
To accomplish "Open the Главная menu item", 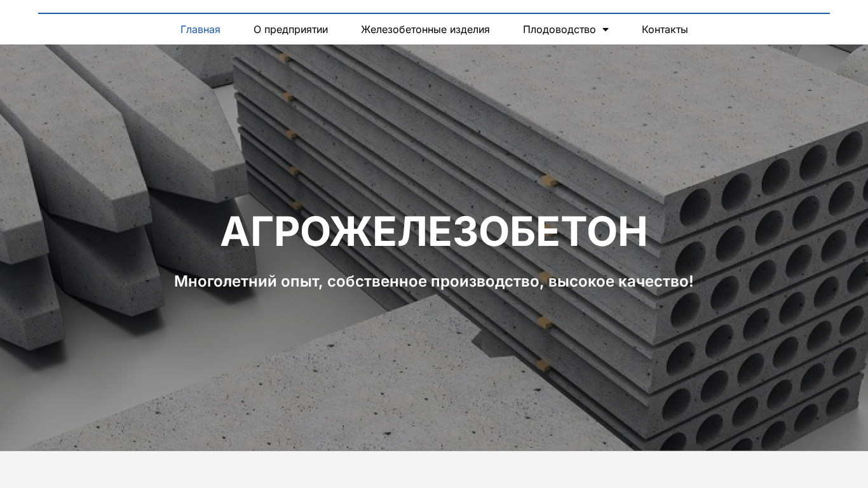I will pyautogui.click(x=200, y=29).
